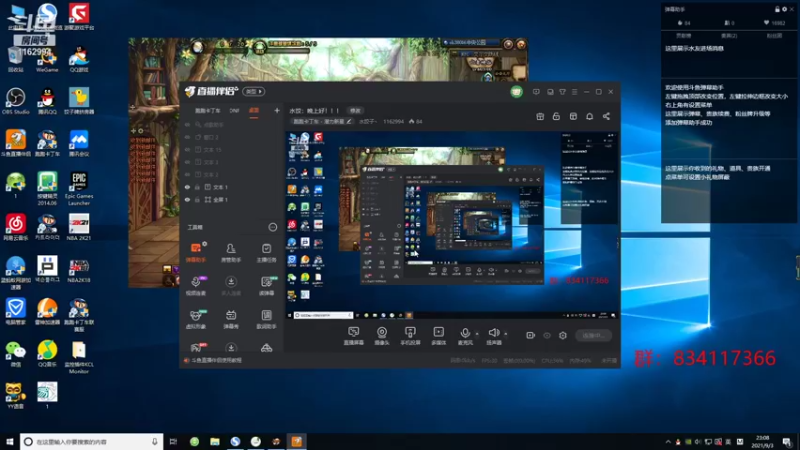The image size is (800, 450).
Task: Open NBA 2K21 desktop shortcut
Action: click(79, 228)
